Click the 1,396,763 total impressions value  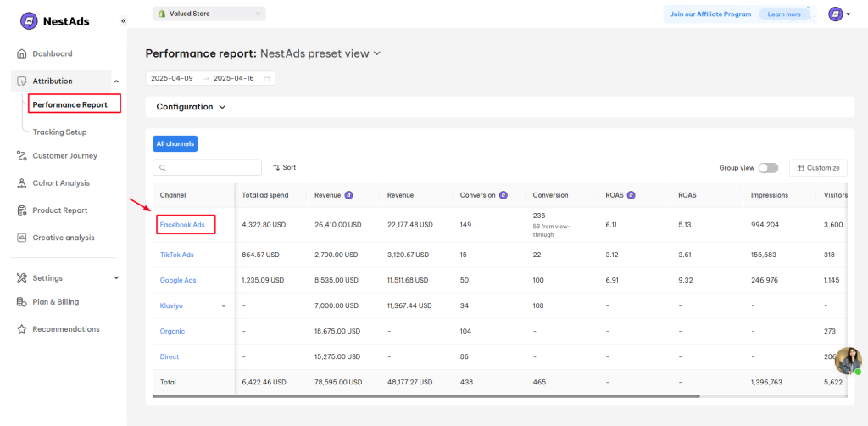pos(766,382)
